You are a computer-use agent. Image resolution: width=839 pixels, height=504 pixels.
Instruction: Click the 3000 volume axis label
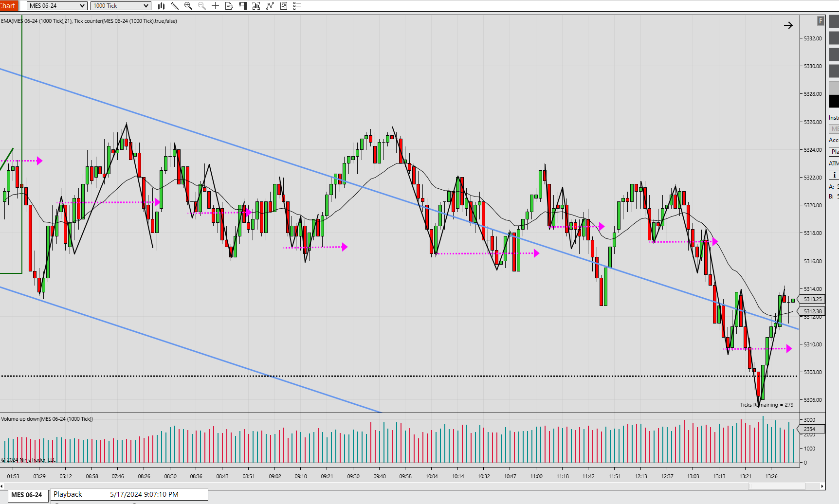coord(810,420)
